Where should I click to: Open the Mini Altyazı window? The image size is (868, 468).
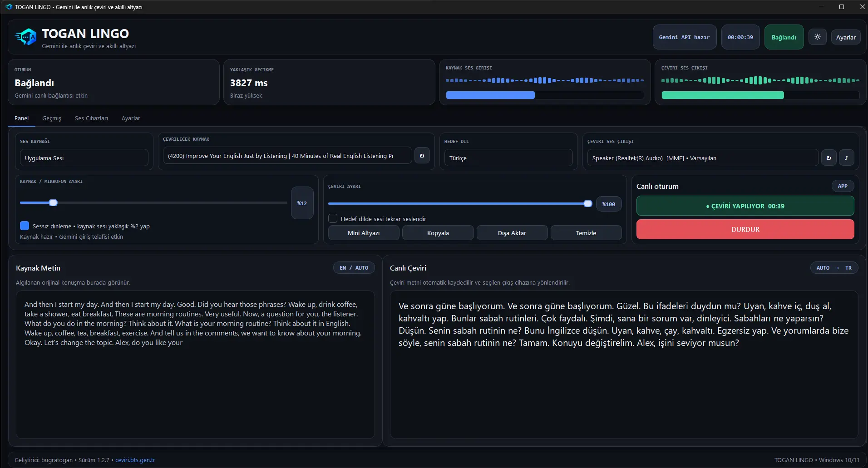(364, 233)
